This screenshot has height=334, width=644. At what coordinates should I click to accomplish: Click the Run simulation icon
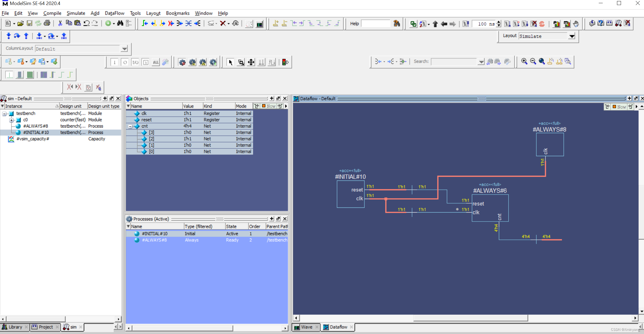click(507, 24)
